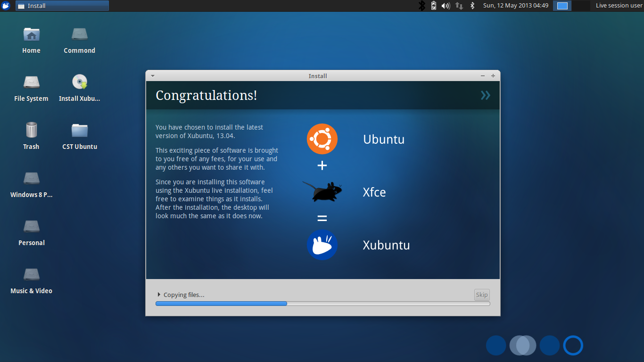Open the Personal drive icon
Image resolution: width=644 pixels, height=362 pixels.
tap(32, 227)
